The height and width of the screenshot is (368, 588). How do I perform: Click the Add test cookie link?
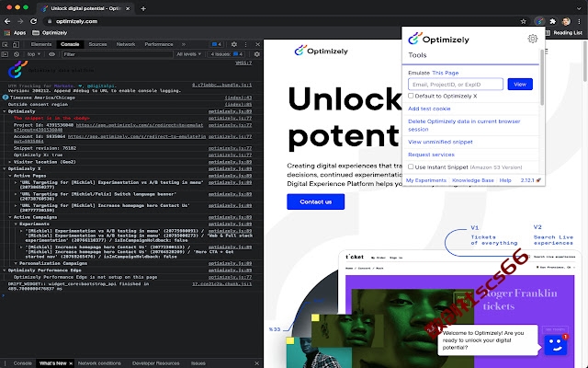click(429, 109)
